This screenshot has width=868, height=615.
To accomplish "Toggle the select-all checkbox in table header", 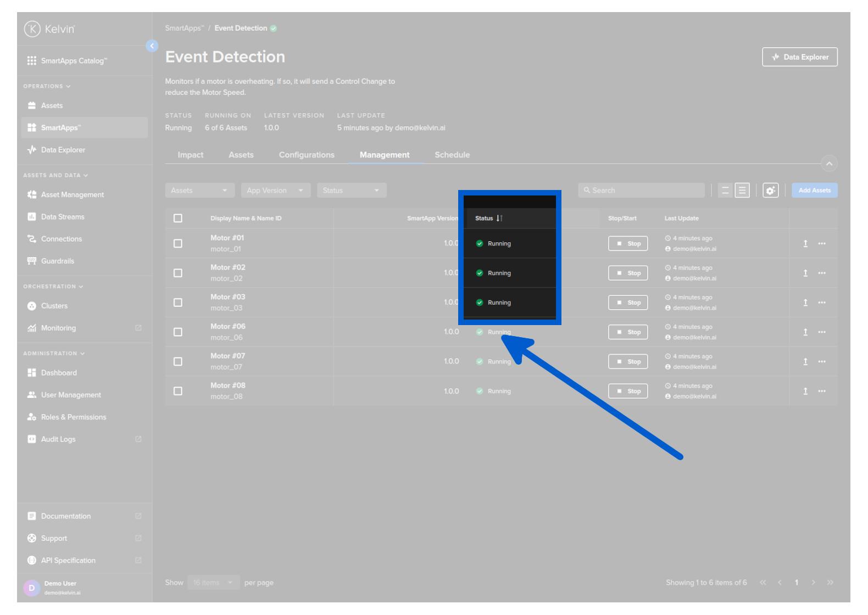I will [x=178, y=219].
